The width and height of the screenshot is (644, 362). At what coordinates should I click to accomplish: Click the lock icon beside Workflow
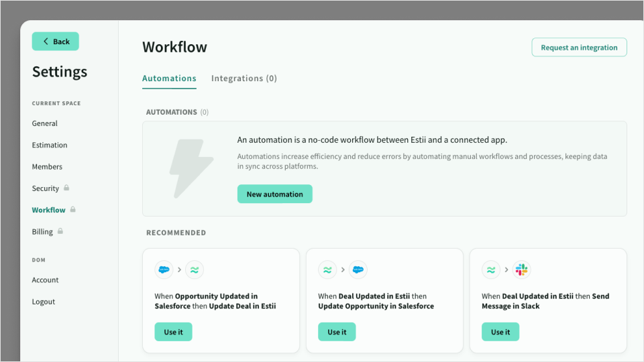[x=72, y=209]
